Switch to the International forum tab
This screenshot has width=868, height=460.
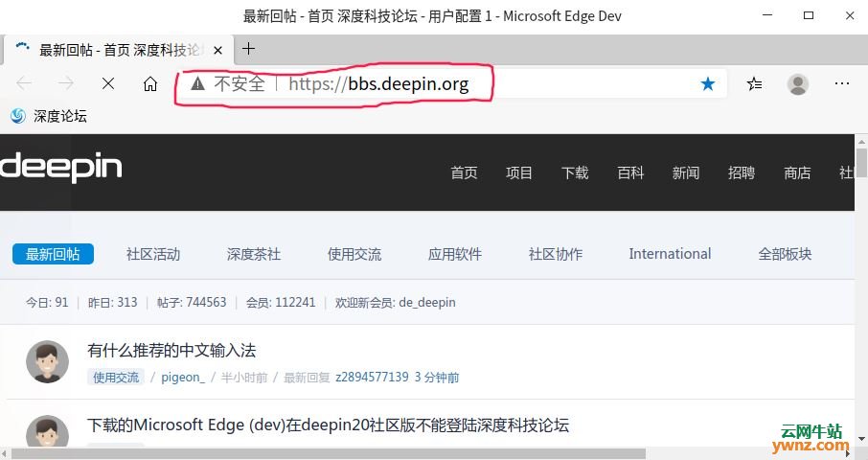pos(670,254)
